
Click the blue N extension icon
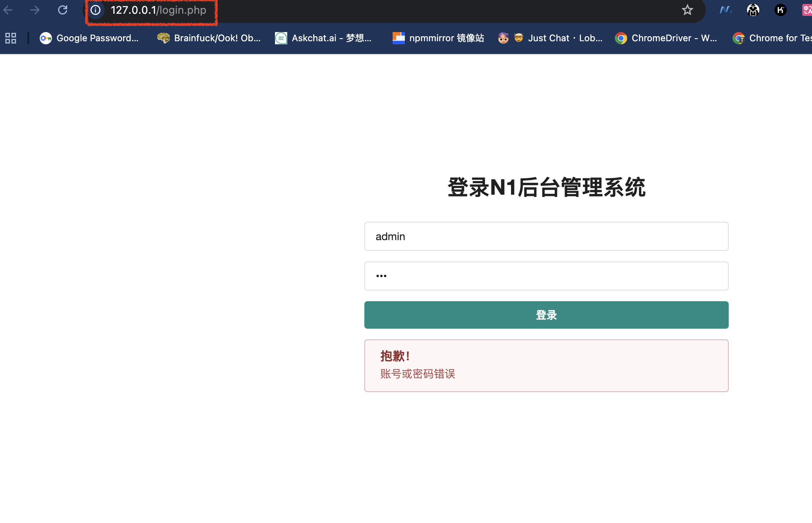tap(725, 10)
